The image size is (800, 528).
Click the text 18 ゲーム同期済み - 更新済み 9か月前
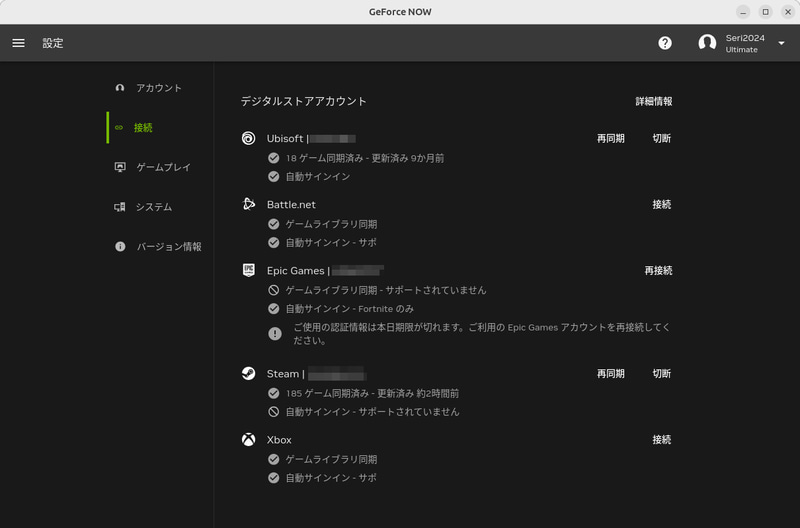click(x=364, y=158)
